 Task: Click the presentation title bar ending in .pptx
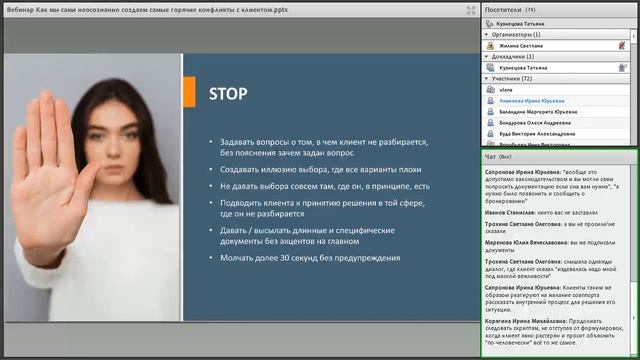(242, 10)
